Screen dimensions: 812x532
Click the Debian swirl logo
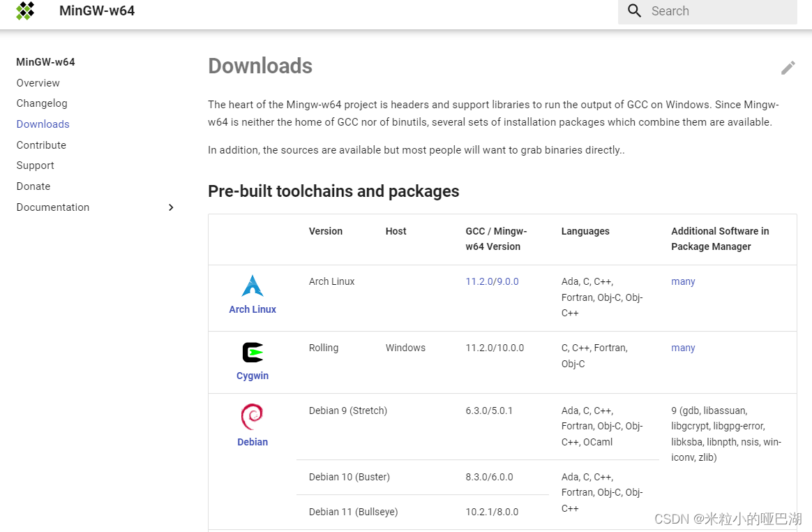point(253,416)
